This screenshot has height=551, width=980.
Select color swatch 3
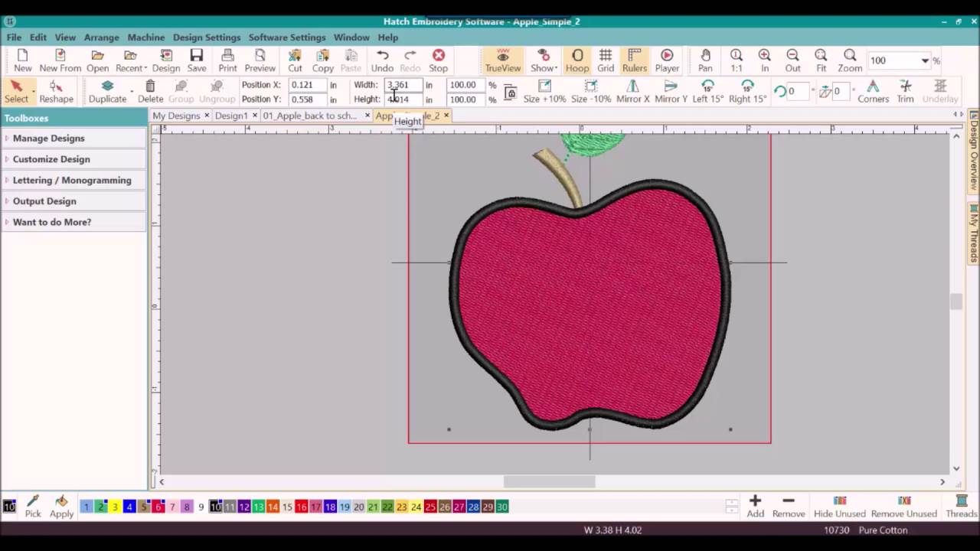pyautogui.click(x=115, y=507)
